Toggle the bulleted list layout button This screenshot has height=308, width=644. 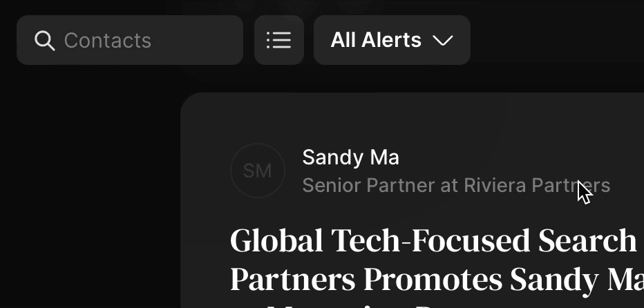(x=279, y=40)
